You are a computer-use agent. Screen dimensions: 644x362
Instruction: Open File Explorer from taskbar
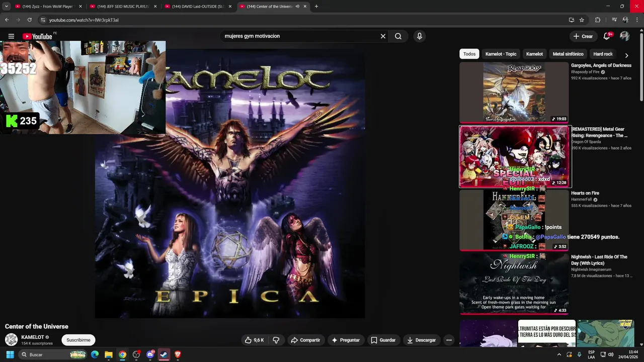coord(108,354)
